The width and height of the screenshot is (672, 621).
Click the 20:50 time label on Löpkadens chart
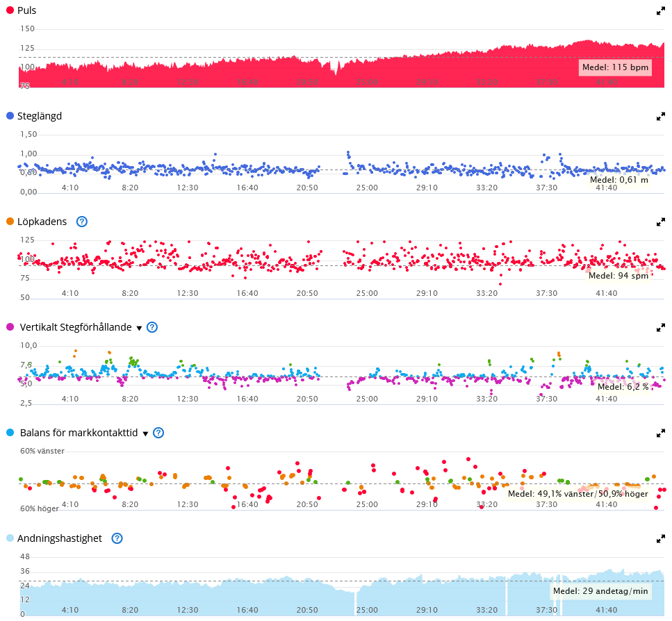[307, 293]
